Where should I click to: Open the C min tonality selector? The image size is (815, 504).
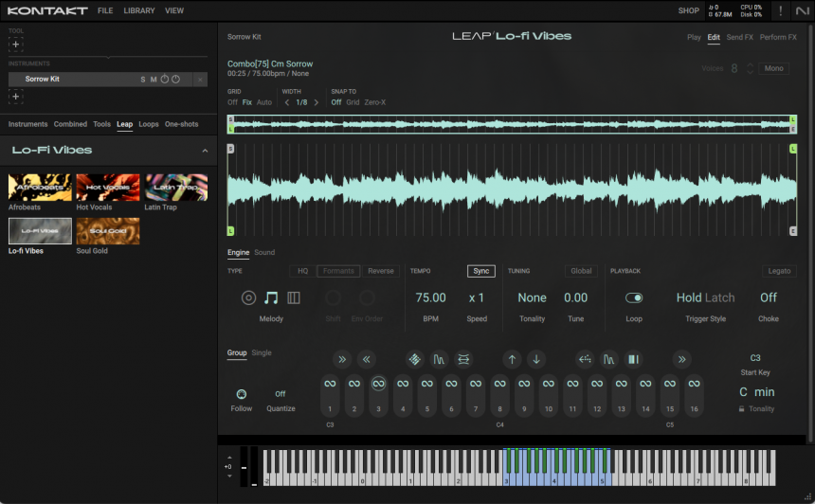[757, 392]
